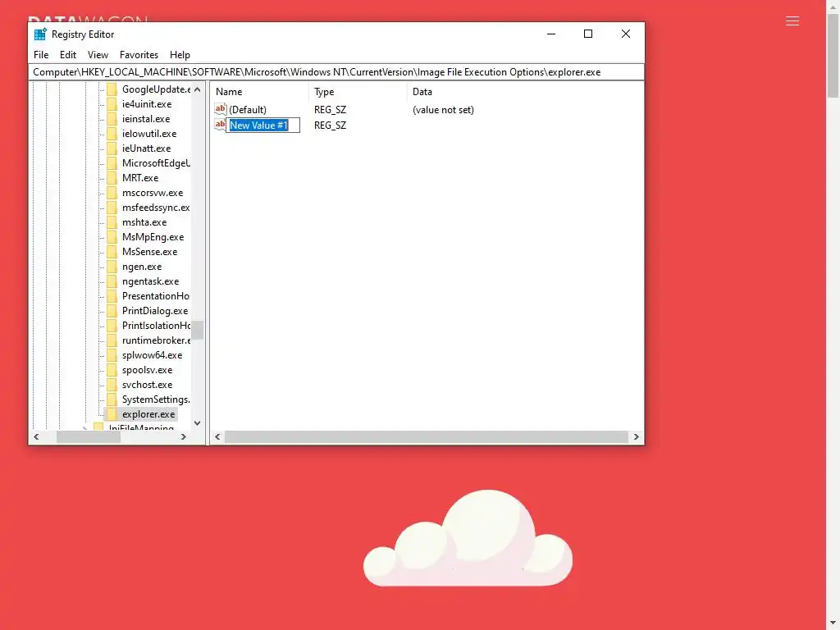
Task: Select the runtimebroker.exe key
Action: click(x=156, y=340)
